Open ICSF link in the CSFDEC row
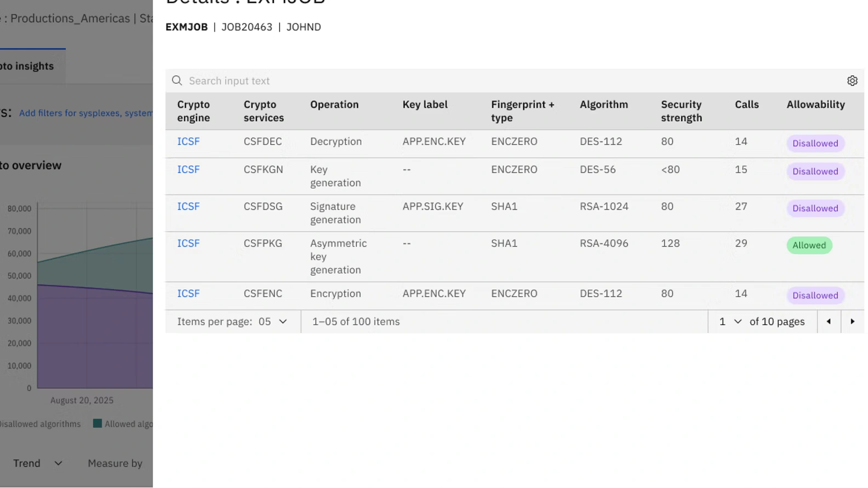This screenshot has width=868, height=488. pos(188,141)
